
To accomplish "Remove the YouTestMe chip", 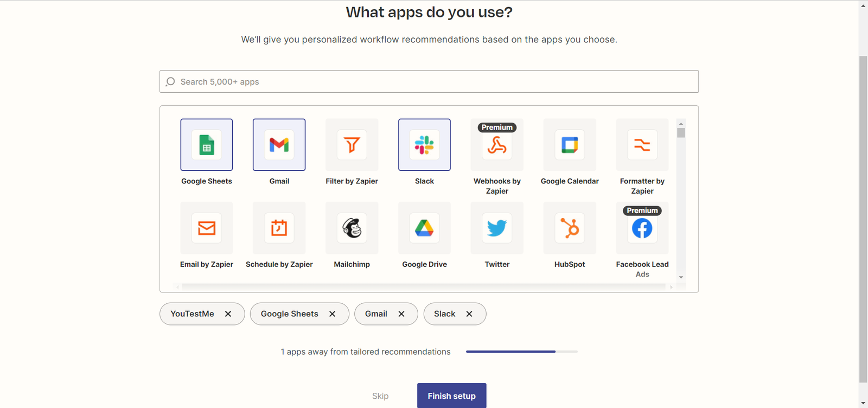I will click(x=228, y=314).
